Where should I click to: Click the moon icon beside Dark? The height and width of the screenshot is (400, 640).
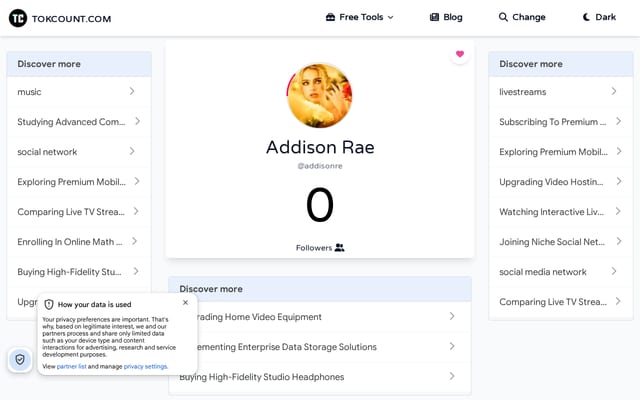tap(587, 17)
